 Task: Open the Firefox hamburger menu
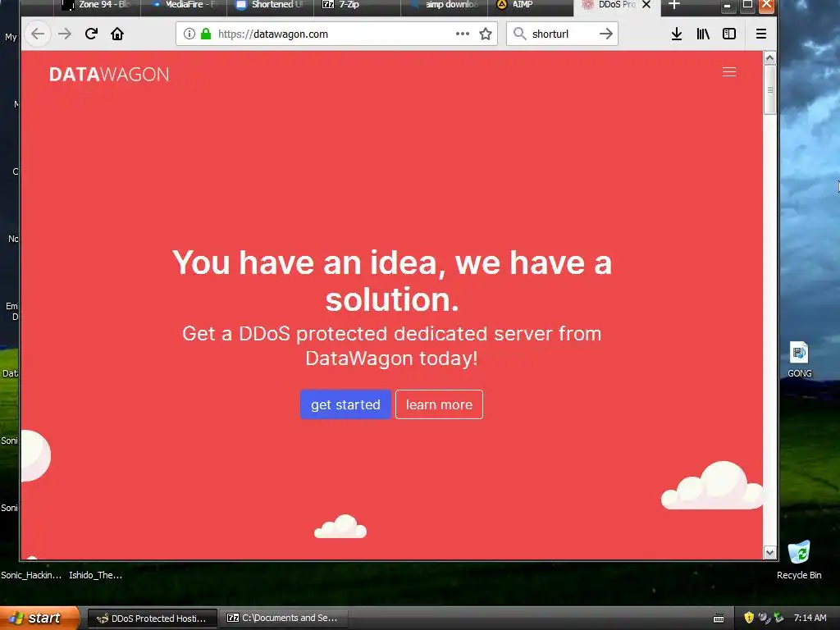[760, 34]
